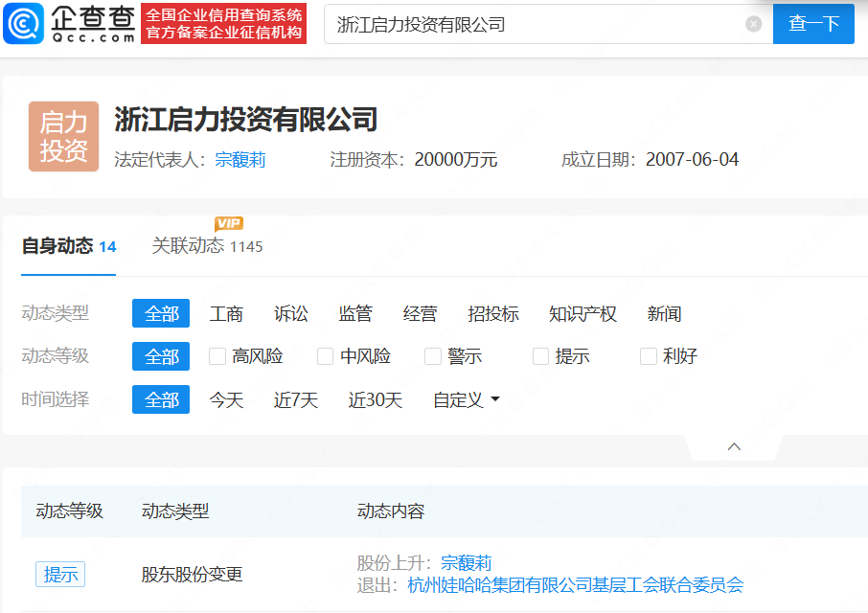Collapse the filter panel with up chevron

[x=734, y=446]
